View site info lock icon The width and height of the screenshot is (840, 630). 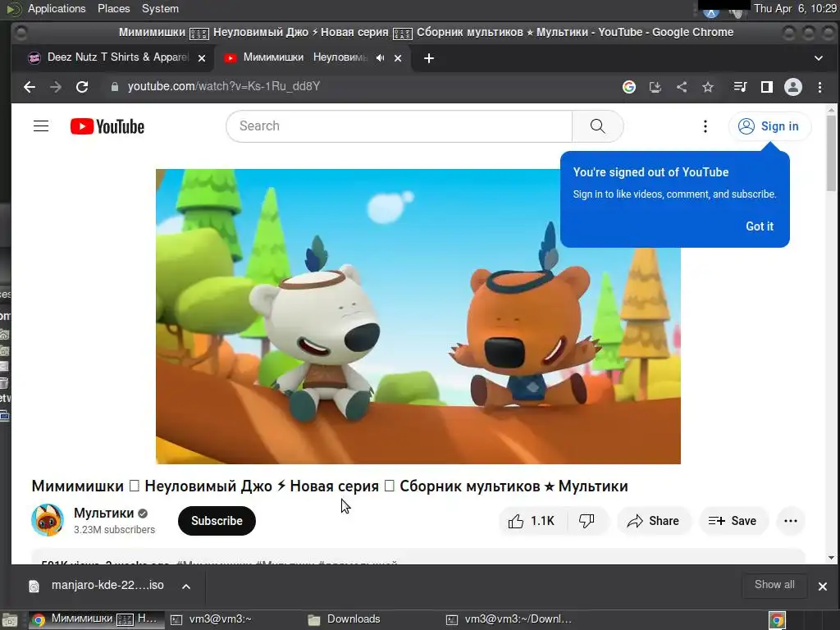(114, 87)
